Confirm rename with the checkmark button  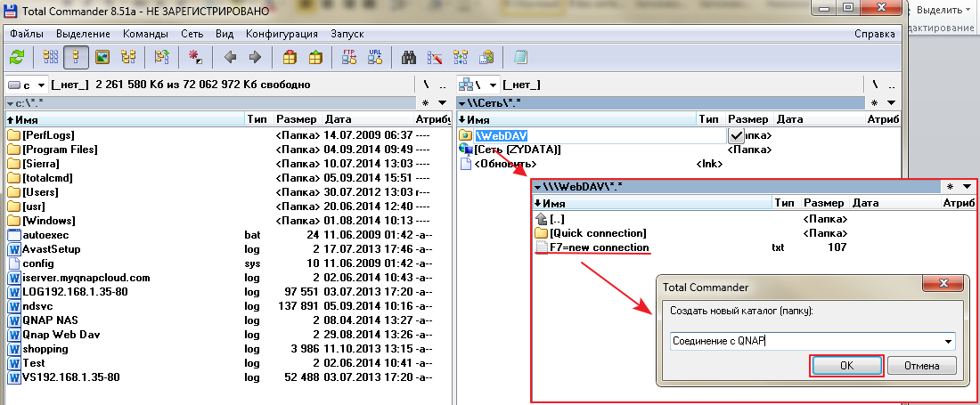(736, 134)
